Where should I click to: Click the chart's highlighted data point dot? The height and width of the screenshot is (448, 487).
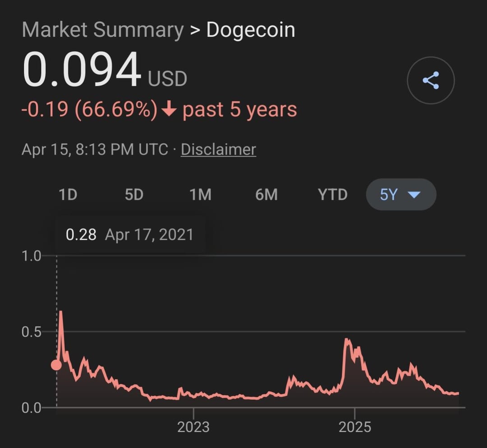coord(56,365)
